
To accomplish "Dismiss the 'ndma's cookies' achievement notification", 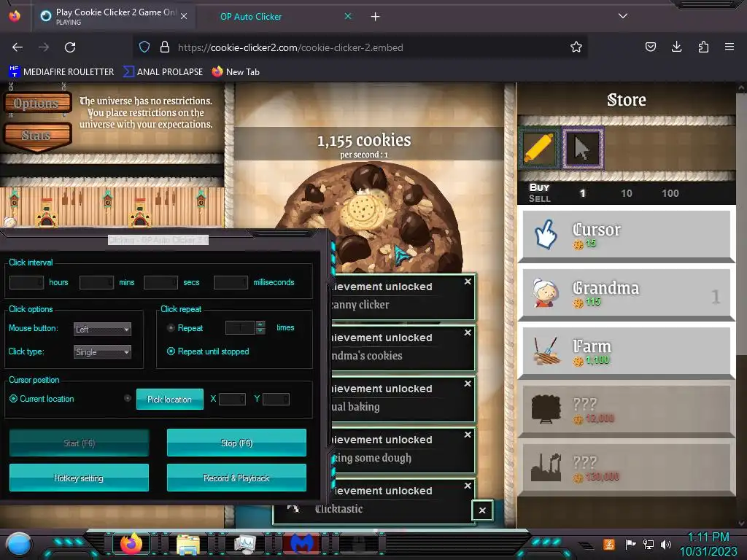I will (468, 332).
